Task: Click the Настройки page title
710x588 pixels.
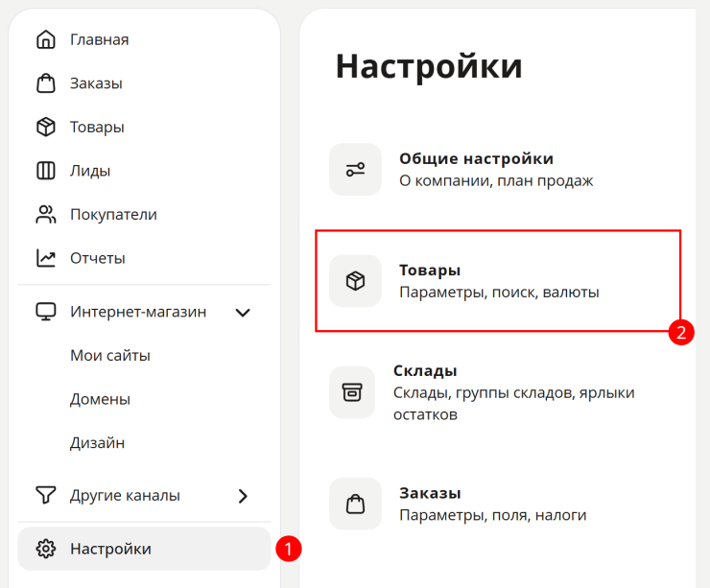Action: [429, 66]
